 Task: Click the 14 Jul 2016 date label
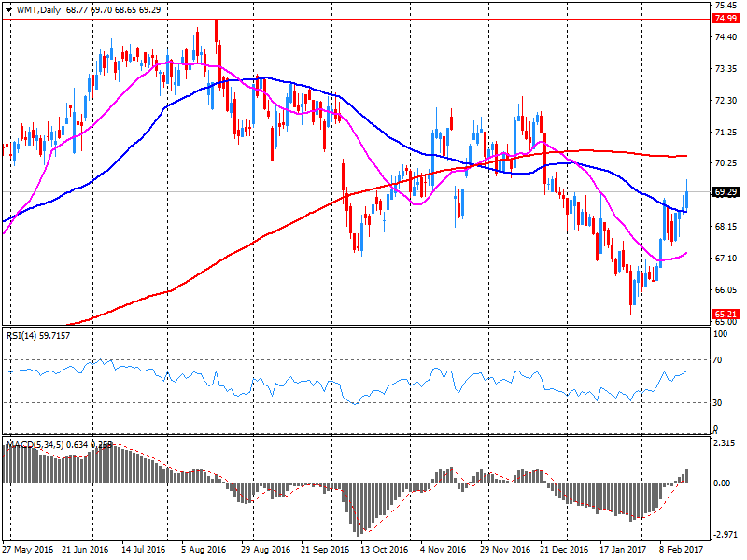144,550
